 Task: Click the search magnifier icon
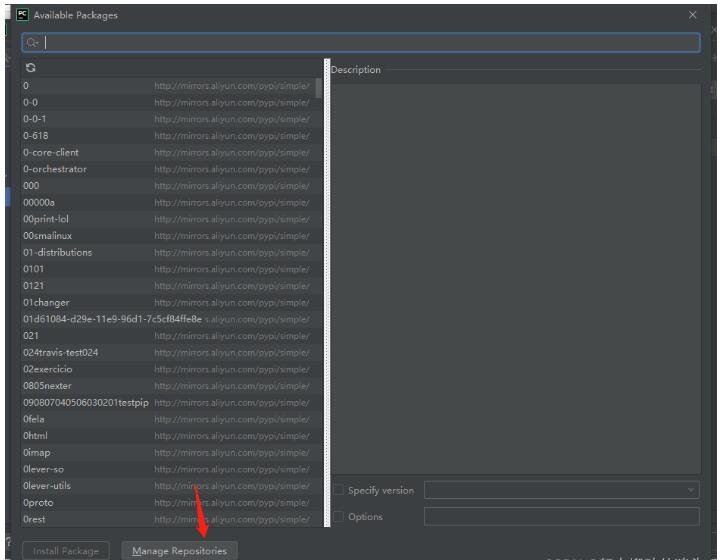(33, 43)
